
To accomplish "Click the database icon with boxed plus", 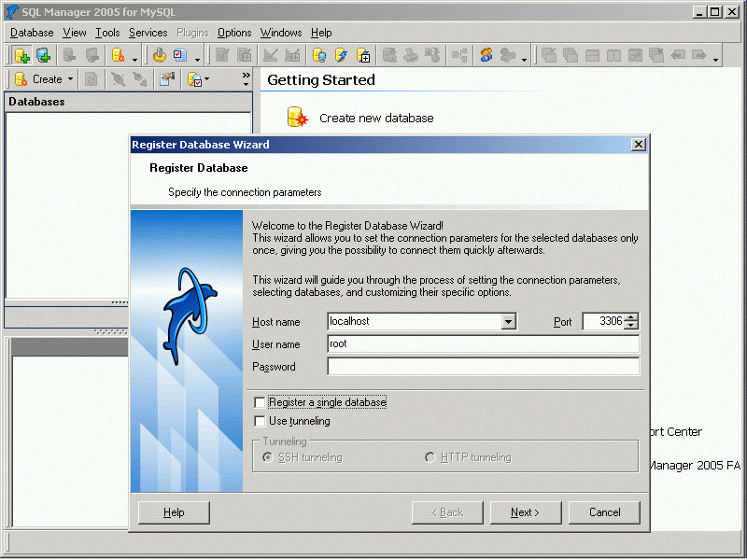I will pos(363,55).
